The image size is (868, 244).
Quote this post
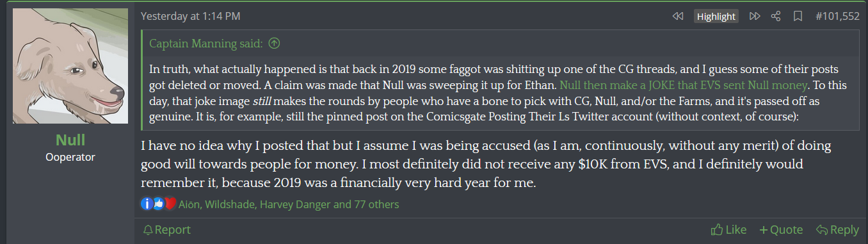[x=781, y=230]
